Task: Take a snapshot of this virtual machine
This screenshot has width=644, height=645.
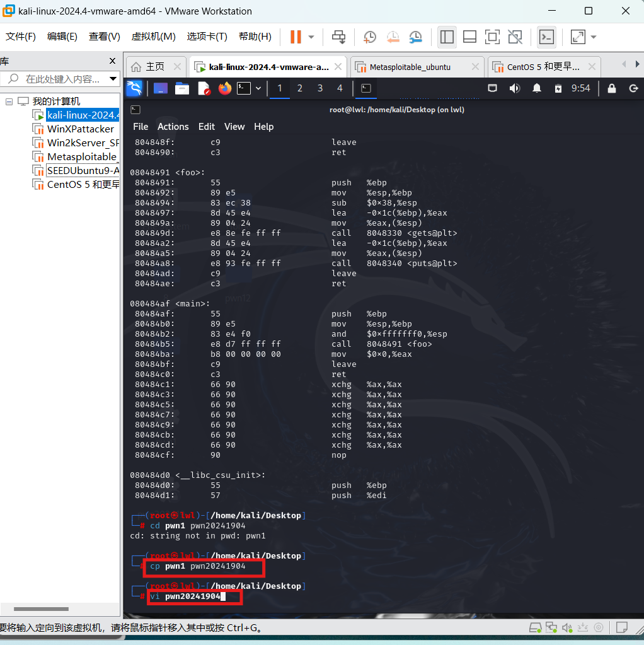Action: pos(370,37)
